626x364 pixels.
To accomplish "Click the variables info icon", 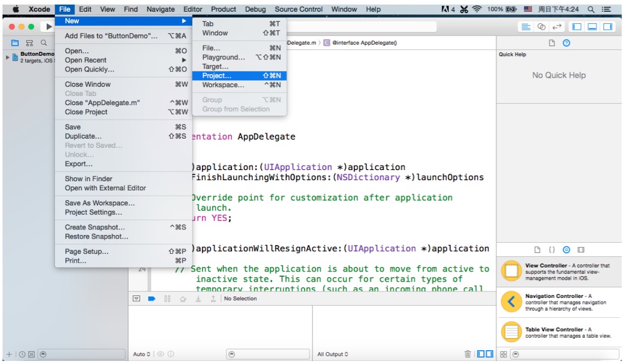I will pos(171,354).
